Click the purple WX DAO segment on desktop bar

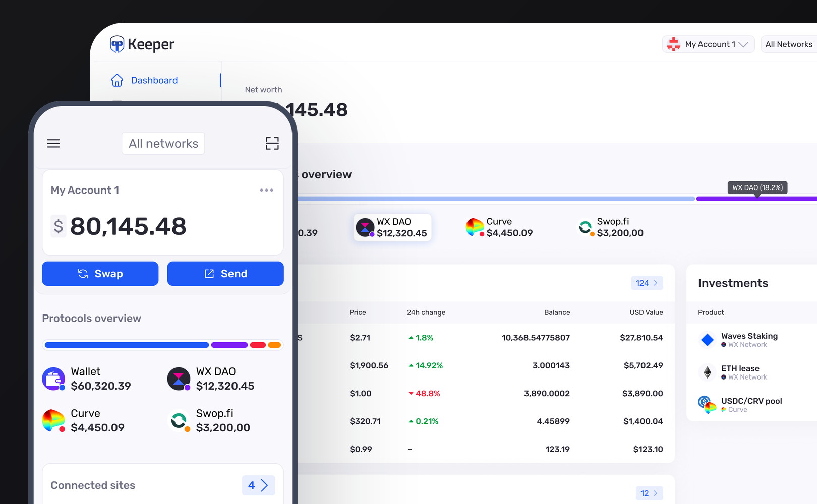pos(756,199)
